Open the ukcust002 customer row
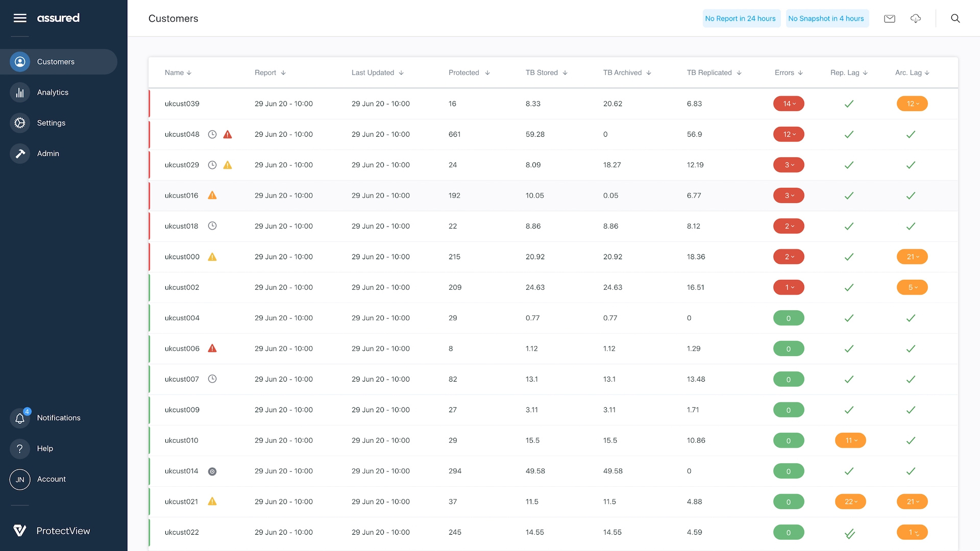Image resolution: width=980 pixels, height=551 pixels. pos(182,288)
